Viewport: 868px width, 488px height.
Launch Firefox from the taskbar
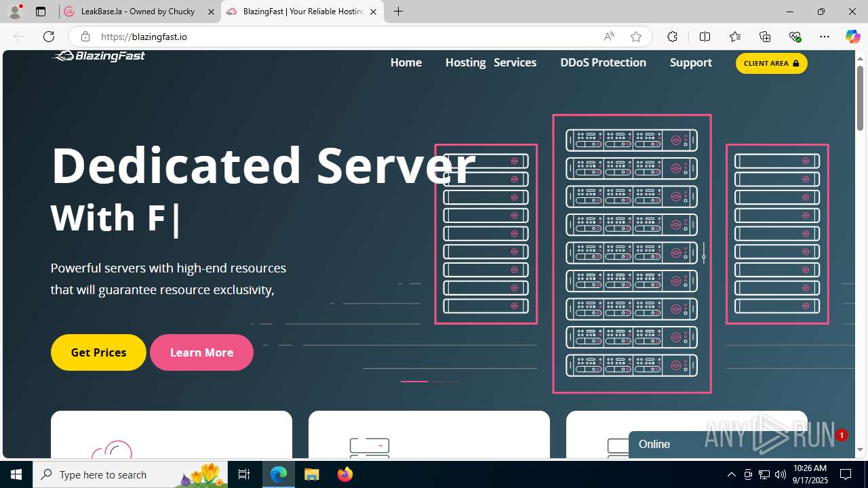(344, 474)
